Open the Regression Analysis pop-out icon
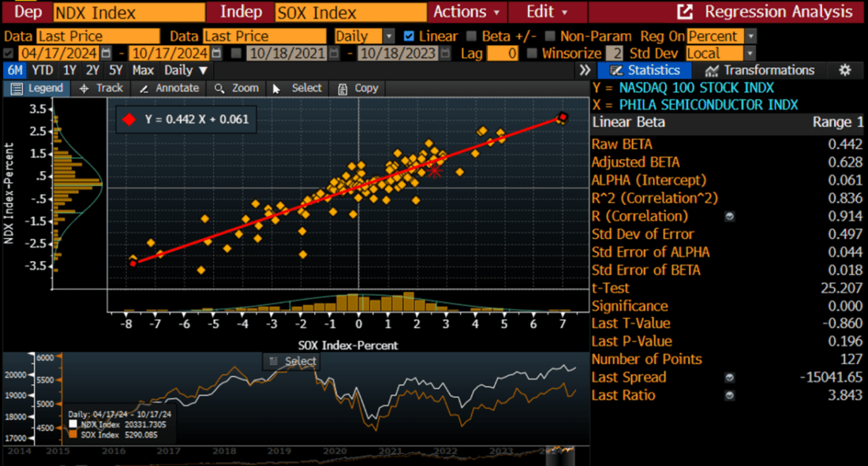Viewport: 868px width, 466px height. click(x=685, y=12)
